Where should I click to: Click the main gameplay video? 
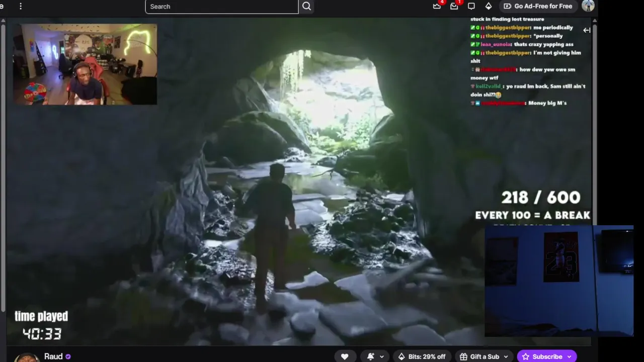299,181
